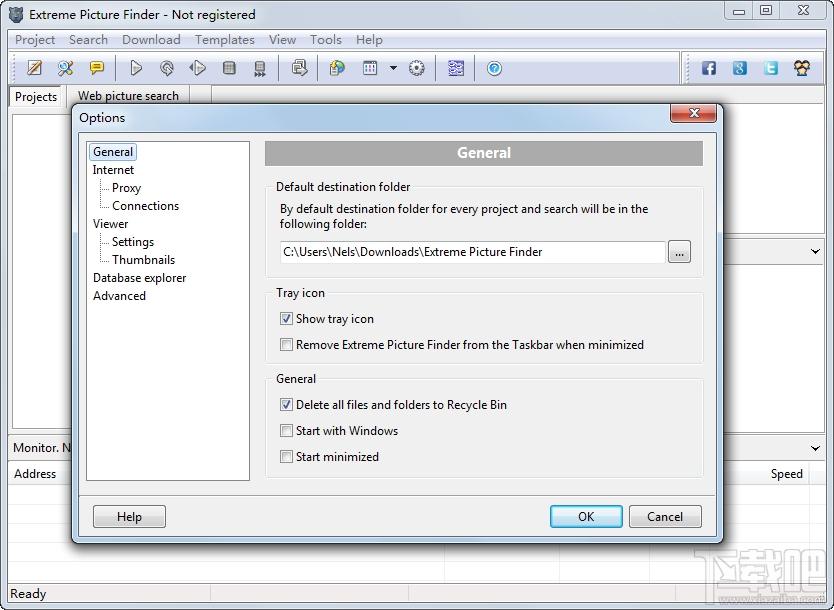Disable the Show tray icon checkbox
The height and width of the screenshot is (610, 834).
[286, 319]
